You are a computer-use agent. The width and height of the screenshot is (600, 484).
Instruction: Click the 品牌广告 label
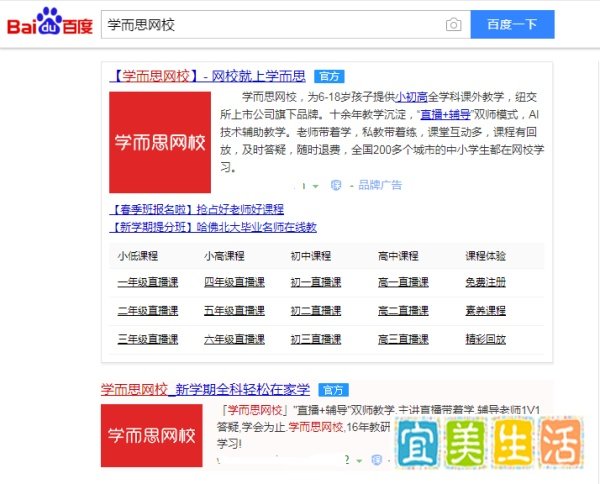tap(380, 186)
